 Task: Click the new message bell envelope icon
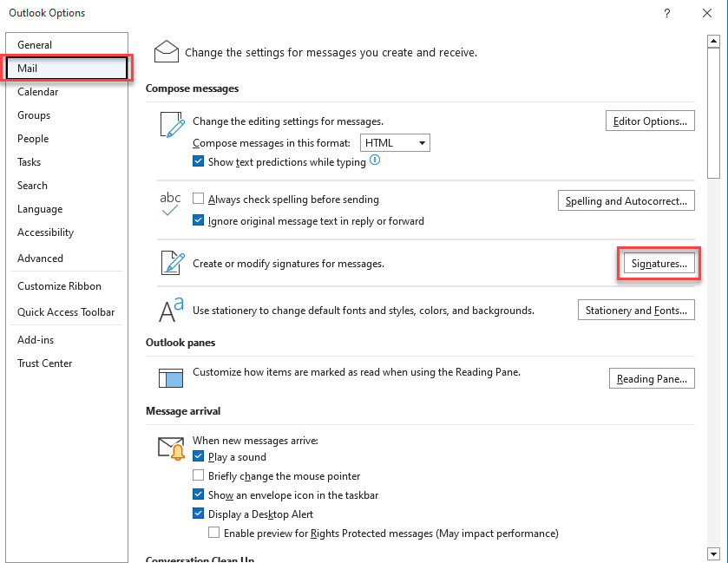tap(171, 448)
